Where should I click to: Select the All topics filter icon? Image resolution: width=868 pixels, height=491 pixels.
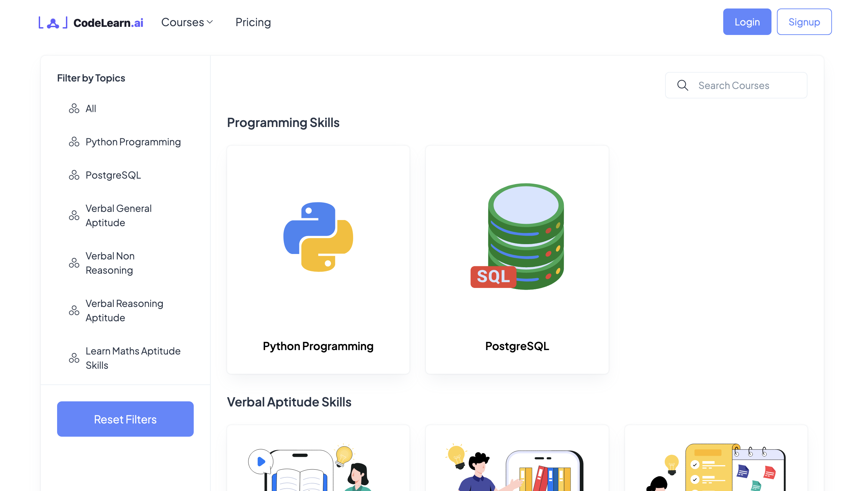point(74,109)
